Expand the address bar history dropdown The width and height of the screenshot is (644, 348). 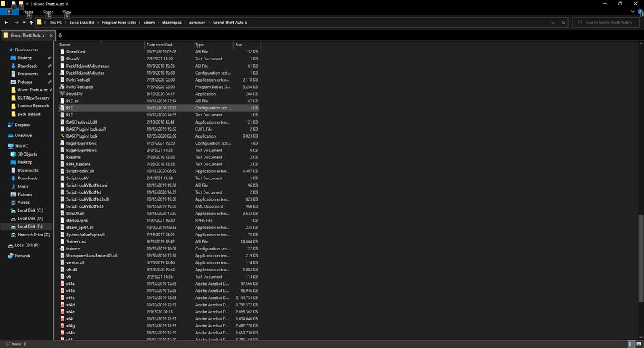point(553,23)
